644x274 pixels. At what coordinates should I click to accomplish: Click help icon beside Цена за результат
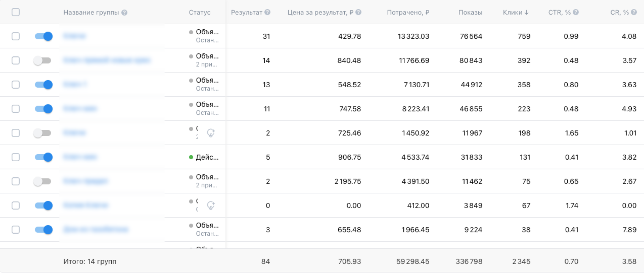coord(358,12)
